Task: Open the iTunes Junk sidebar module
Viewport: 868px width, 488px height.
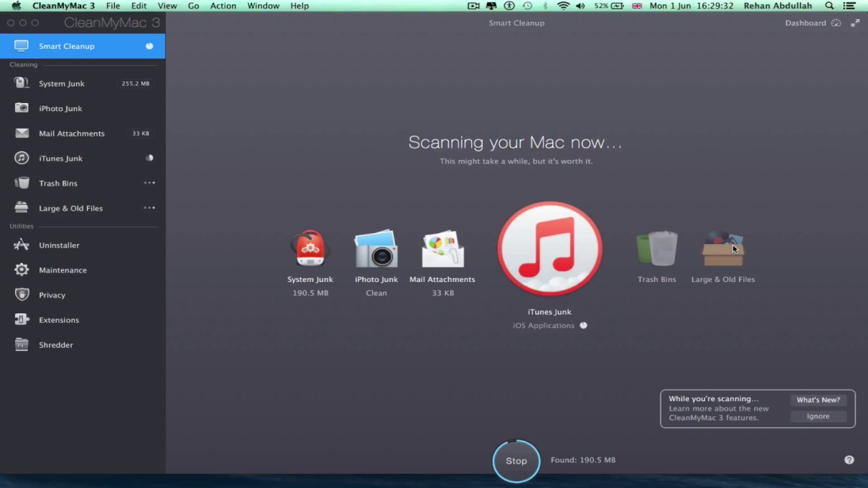Action: pyautogui.click(x=82, y=158)
